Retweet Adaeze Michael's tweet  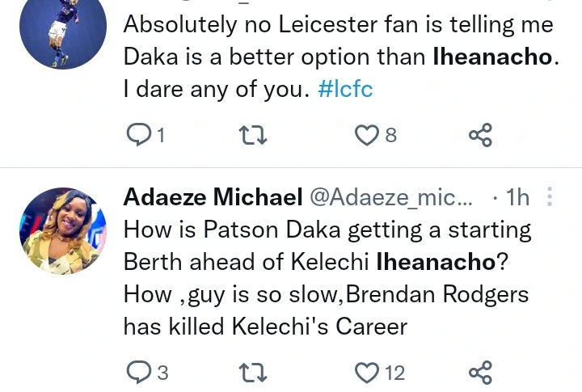click(x=253, y=372)
